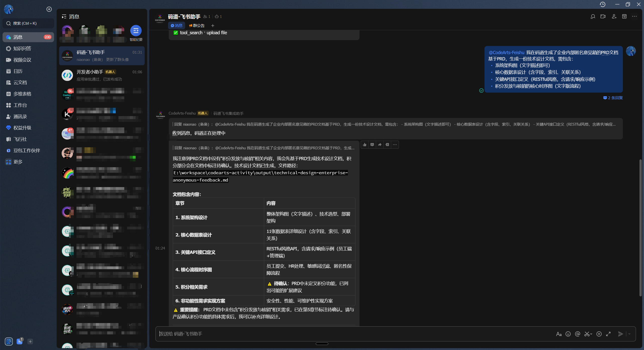Click the bot avatar beside CodeArts-Feishu name
This screenshot has width=644, height=350.
click(x=160, y=115)
